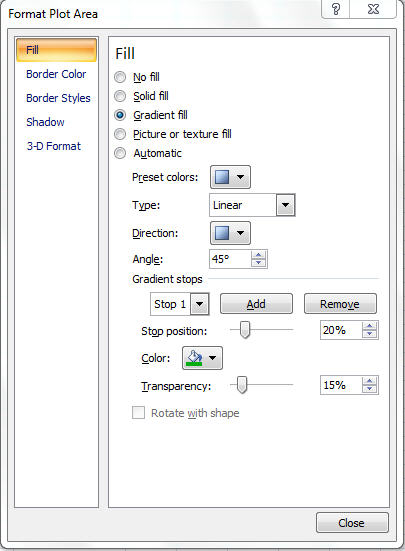Image resolution: width=405 pixels, height=551 pixels.
Task: Click the Remove gradient stop button
Action: click(340, 304)
